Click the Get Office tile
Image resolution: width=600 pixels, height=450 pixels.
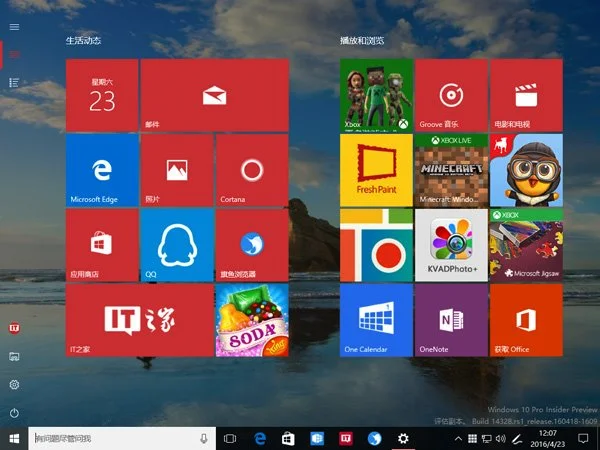526,320
